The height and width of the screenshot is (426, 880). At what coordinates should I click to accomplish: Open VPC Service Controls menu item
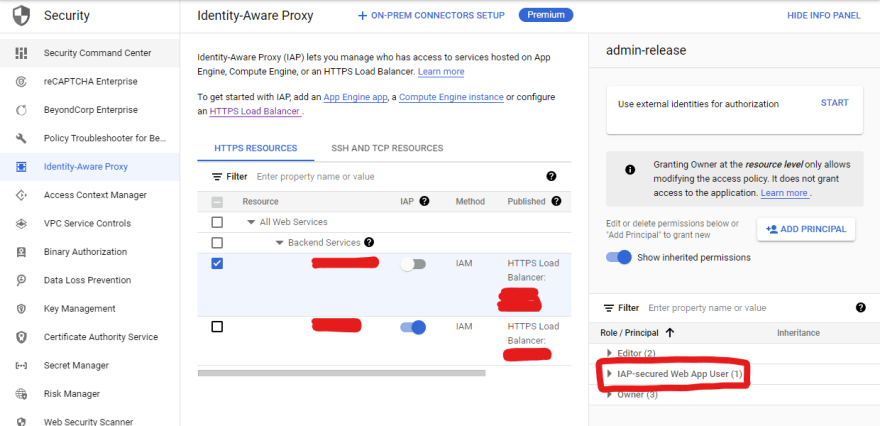pos(90,223)
